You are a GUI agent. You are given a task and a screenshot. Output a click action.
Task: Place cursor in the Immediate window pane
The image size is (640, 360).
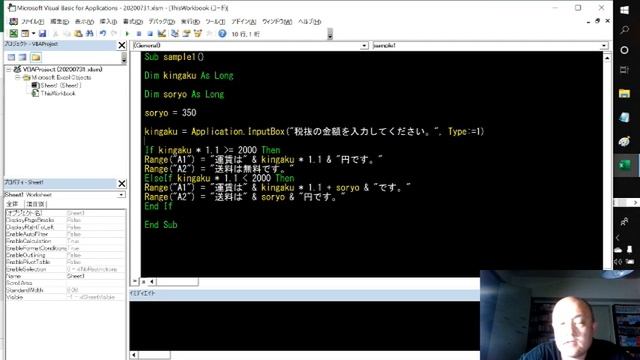(304, 325)
